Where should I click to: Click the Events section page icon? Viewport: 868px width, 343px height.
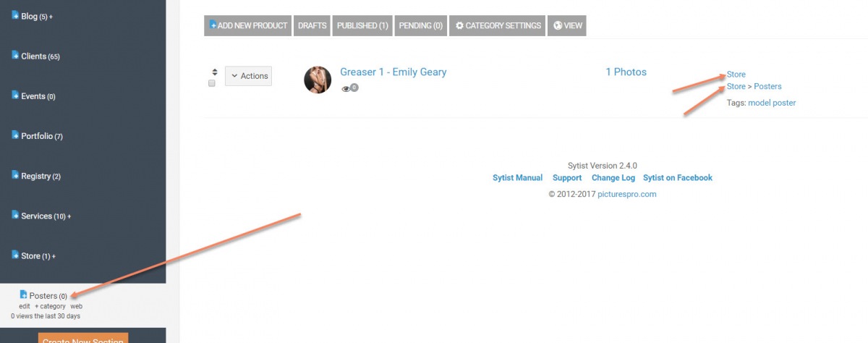tap(15, 96)
